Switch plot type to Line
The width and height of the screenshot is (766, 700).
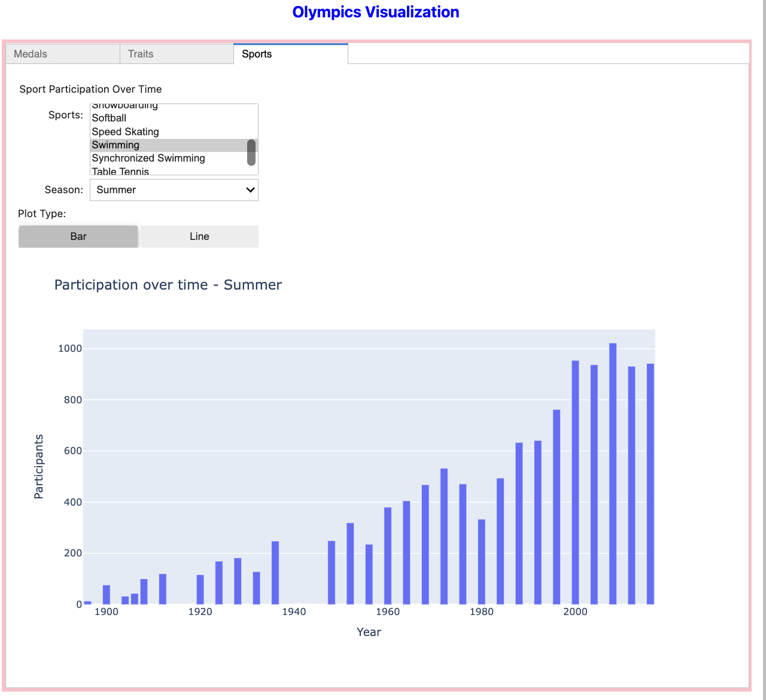coord(199,236)
